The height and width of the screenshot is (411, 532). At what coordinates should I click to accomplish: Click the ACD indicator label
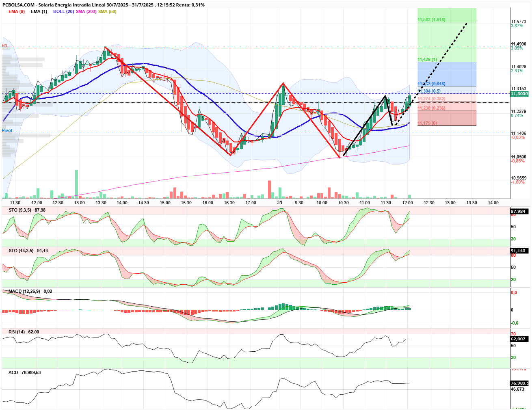coord(13,372)
